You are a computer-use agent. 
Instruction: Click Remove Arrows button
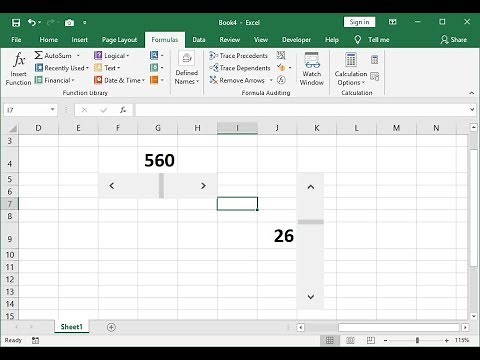click(x=237, y=80)
